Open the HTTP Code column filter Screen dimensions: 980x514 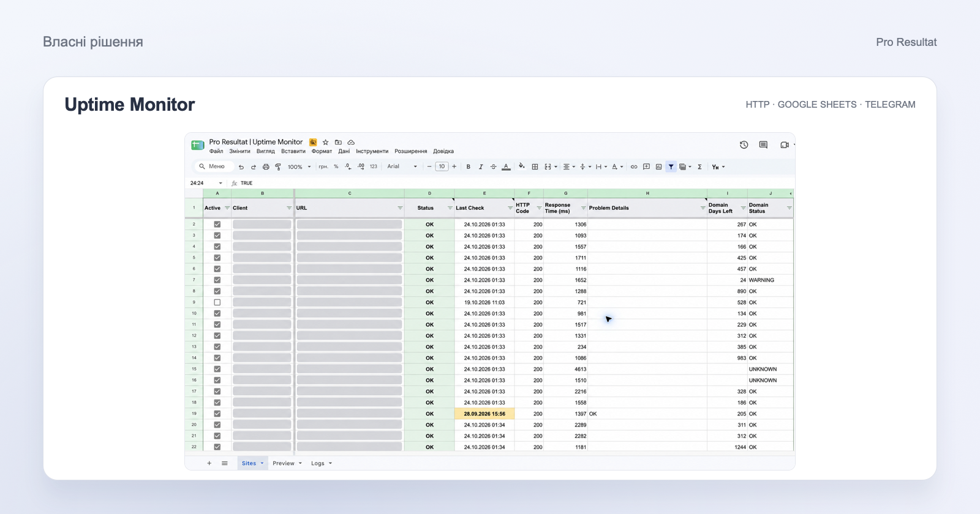539,208
